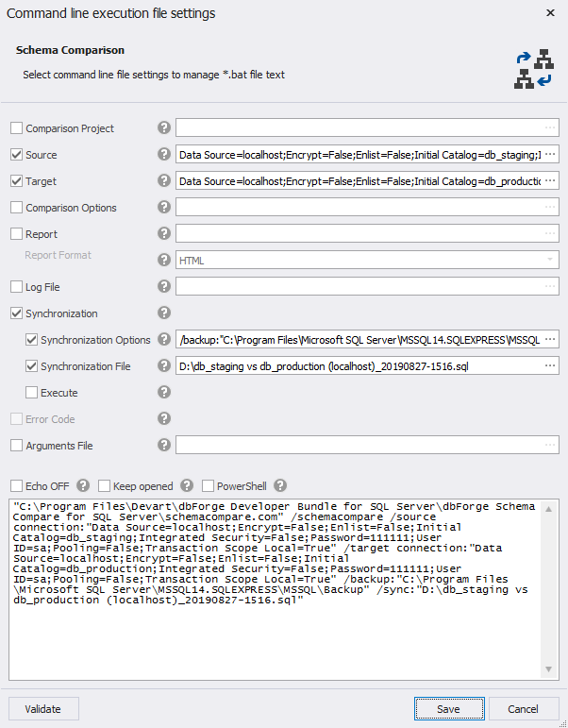Click help icon next to Synchronization File

point(164,365)
